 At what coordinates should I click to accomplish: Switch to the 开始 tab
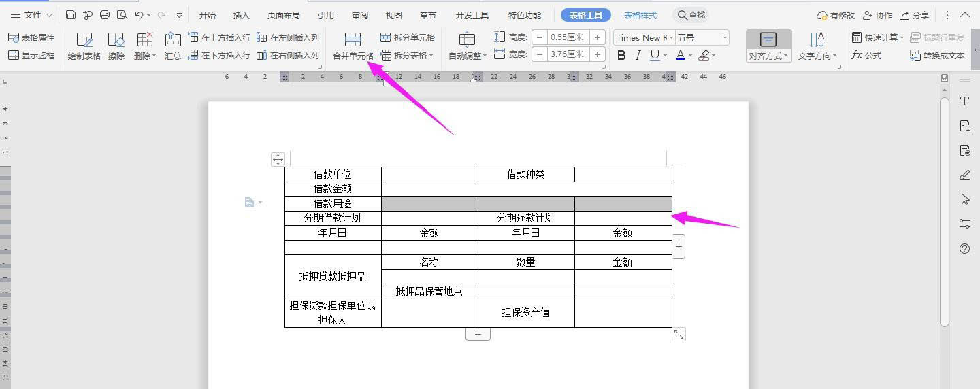pyautogui.click(x=208, y=15)
